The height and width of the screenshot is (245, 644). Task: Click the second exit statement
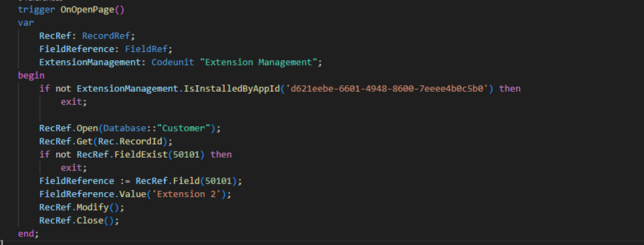[x=74, y=168]
